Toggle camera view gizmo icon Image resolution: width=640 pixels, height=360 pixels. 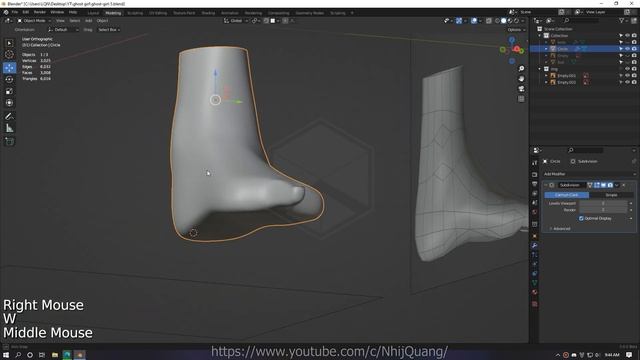(x=521, y=89)
